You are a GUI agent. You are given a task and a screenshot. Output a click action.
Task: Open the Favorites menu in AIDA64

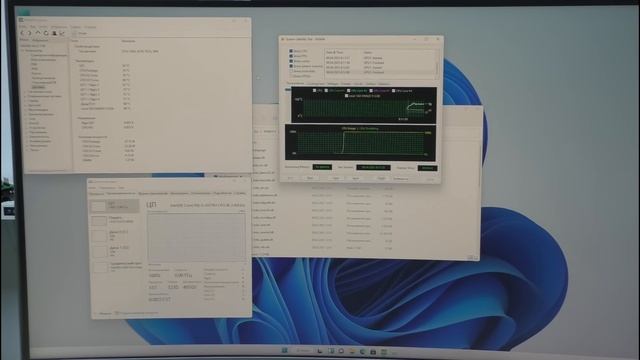click(x=59, y=27)
